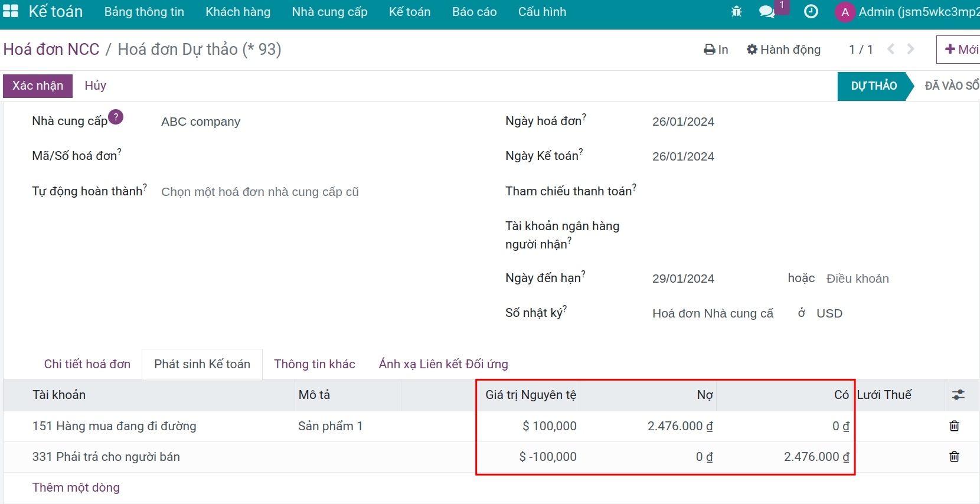Delete the 151 Hàng mua đang đi đường line
The height and width of the screenshot is (504, 980).
tap(954, 426)
